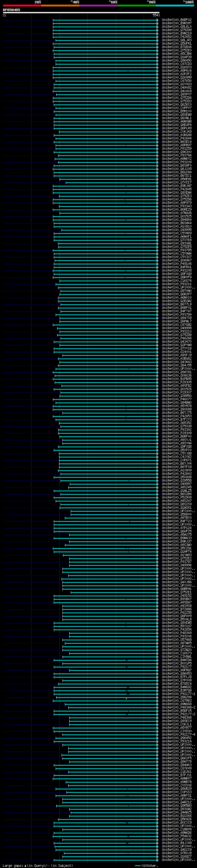Open hit UniRef100_P29308
This screenshot has height=868, width=197.
tap(176, 433)
